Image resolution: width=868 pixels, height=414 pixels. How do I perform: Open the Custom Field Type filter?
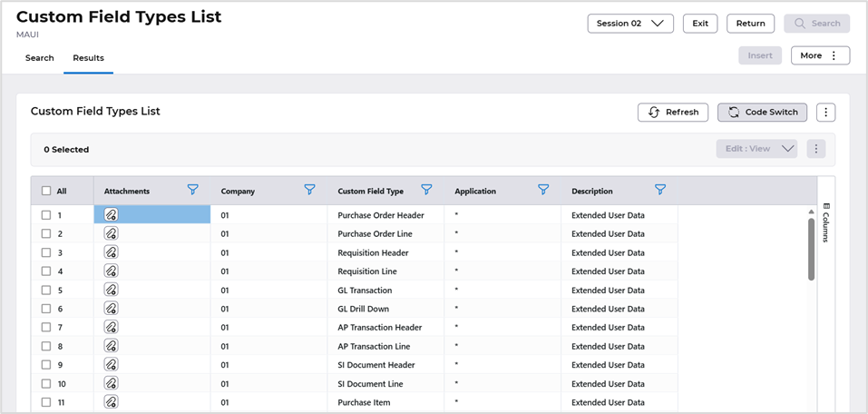[x=426, y=190]
